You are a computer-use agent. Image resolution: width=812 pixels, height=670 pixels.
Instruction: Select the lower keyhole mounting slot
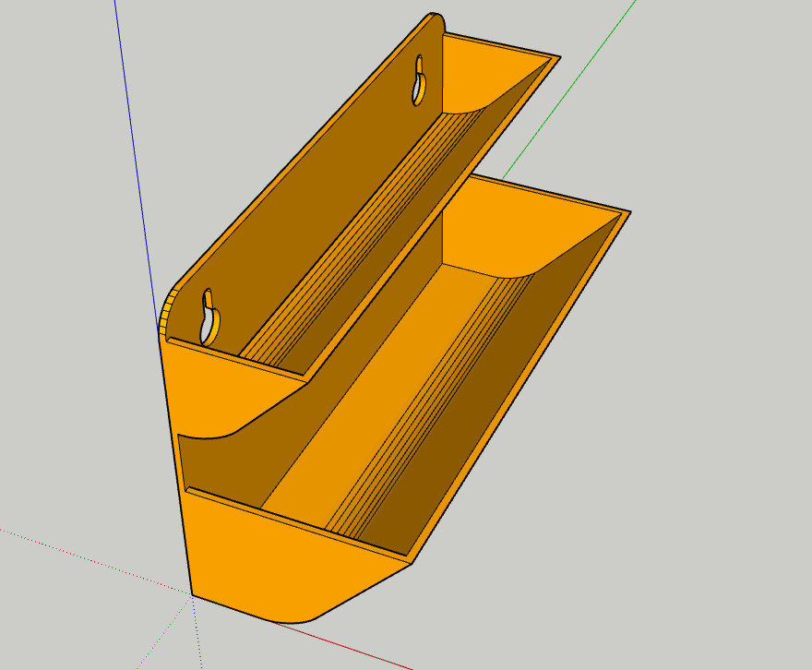point(209,317)
